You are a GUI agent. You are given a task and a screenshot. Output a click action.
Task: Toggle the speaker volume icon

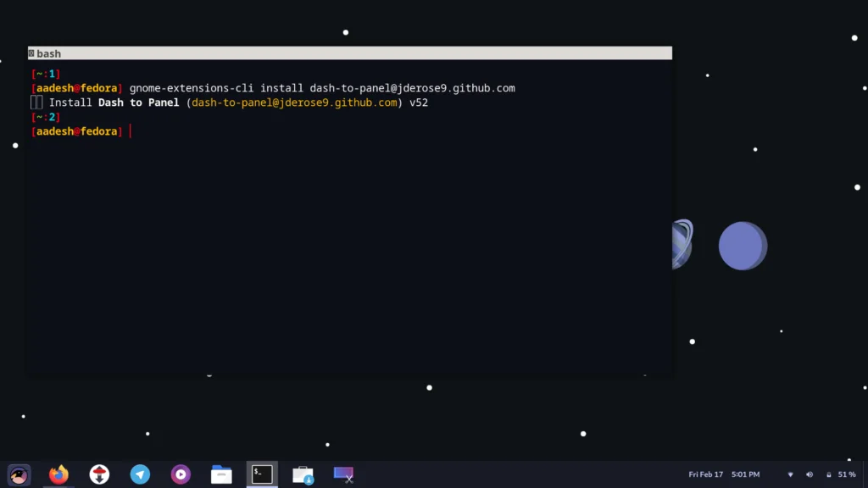tap(809, 474)
